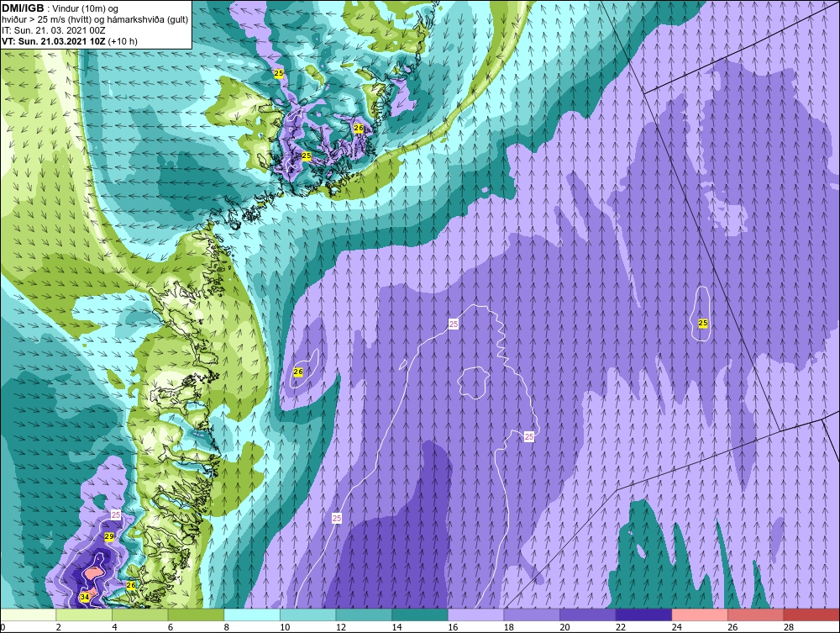This screenshot has height=633, width=840.
Task: Click the 22–24 m/s dark indigo swatch
Action: click(x=643, y=615)
